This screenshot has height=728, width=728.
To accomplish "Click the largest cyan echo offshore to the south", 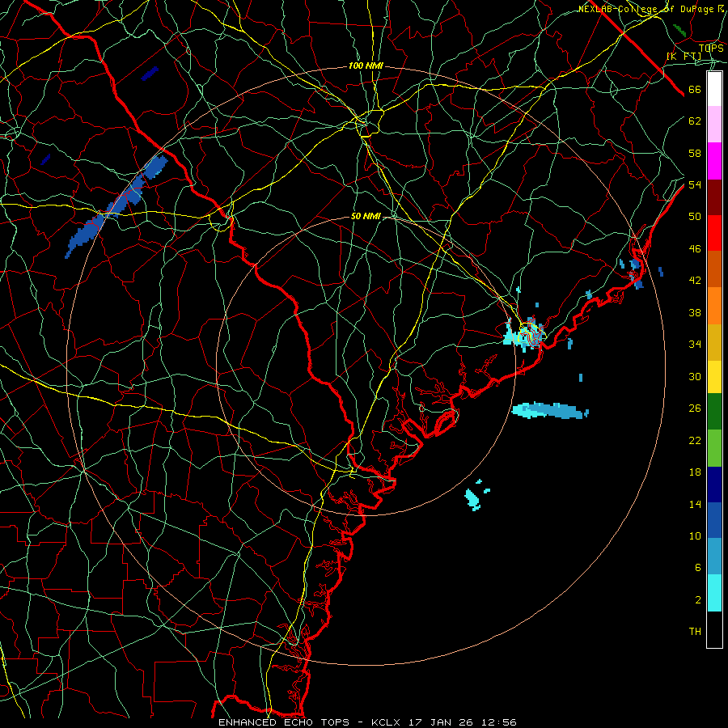I will [x=472, y=499].
